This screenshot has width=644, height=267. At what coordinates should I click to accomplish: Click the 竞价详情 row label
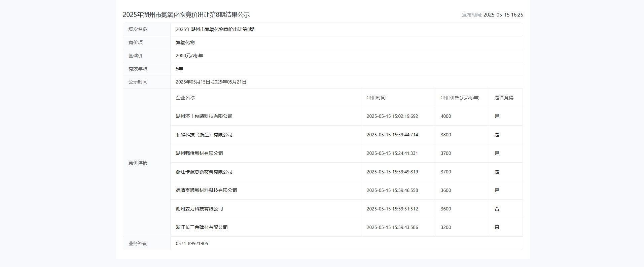138,163
